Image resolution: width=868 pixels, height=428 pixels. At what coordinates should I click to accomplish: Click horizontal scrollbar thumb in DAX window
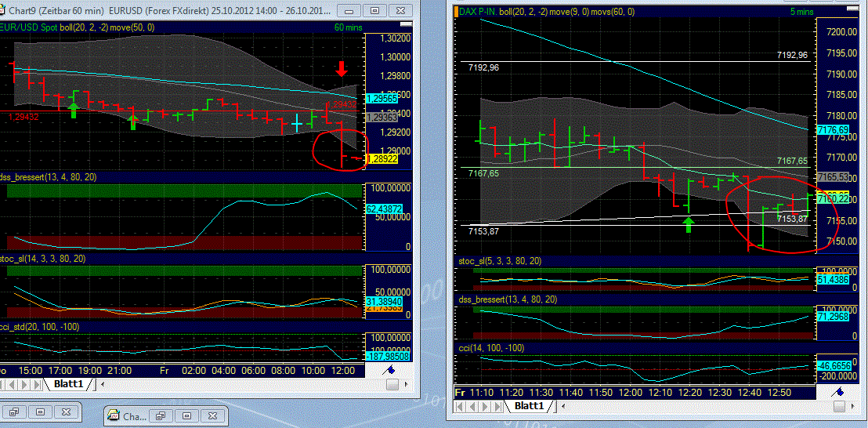[x=841, y=406]
